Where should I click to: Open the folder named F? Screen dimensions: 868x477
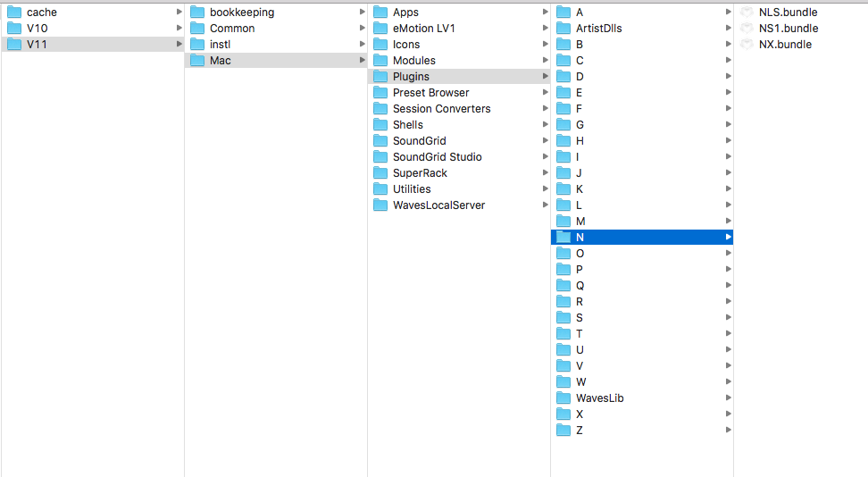642,109
